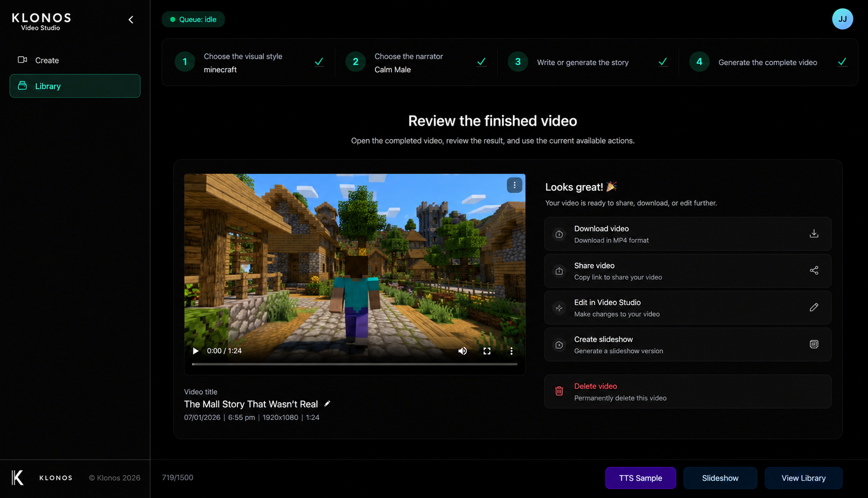Click the left icon in Share video row

coord(559,271)
